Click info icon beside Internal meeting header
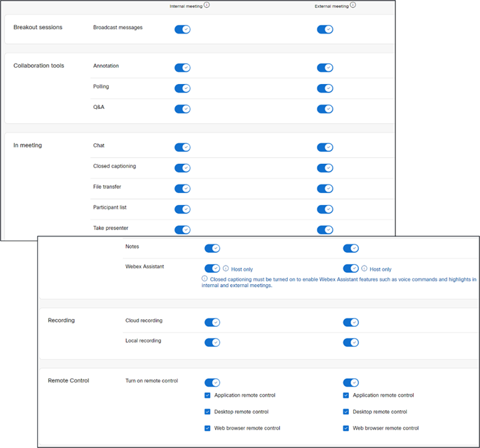Image resolution: width=480 pixels, height=448 pixels. (207, 5)
